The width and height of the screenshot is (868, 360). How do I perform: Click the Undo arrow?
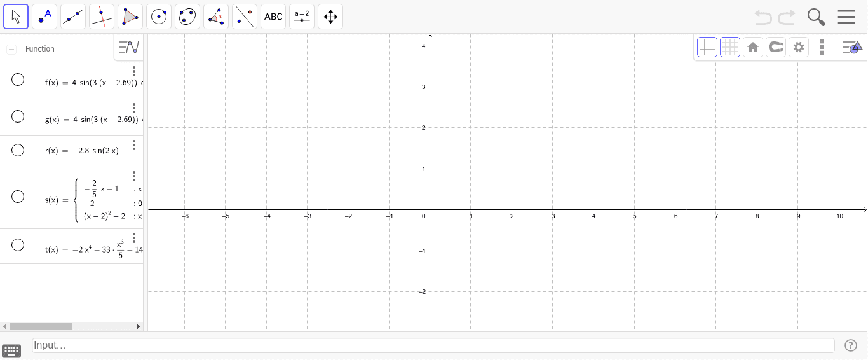[x=763, y=17]
